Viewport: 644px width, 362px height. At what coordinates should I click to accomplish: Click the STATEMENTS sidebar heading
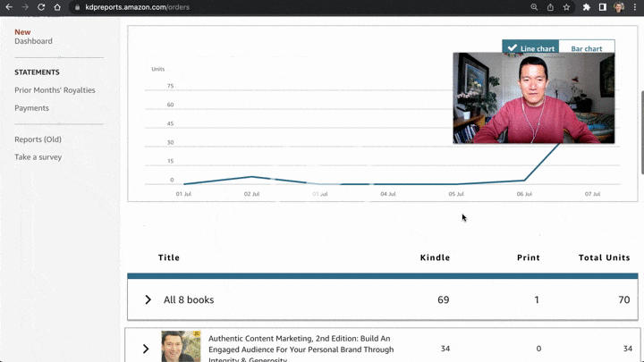tap(37, 72)
